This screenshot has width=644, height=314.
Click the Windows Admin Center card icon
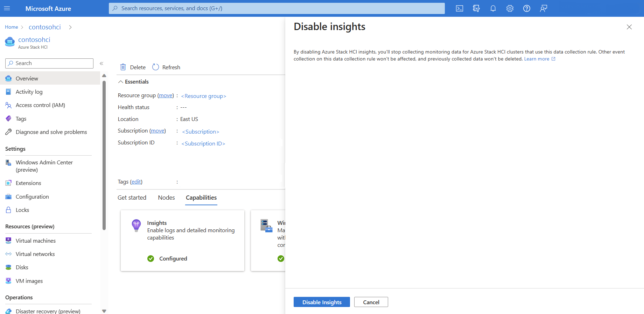coord(266,226)
